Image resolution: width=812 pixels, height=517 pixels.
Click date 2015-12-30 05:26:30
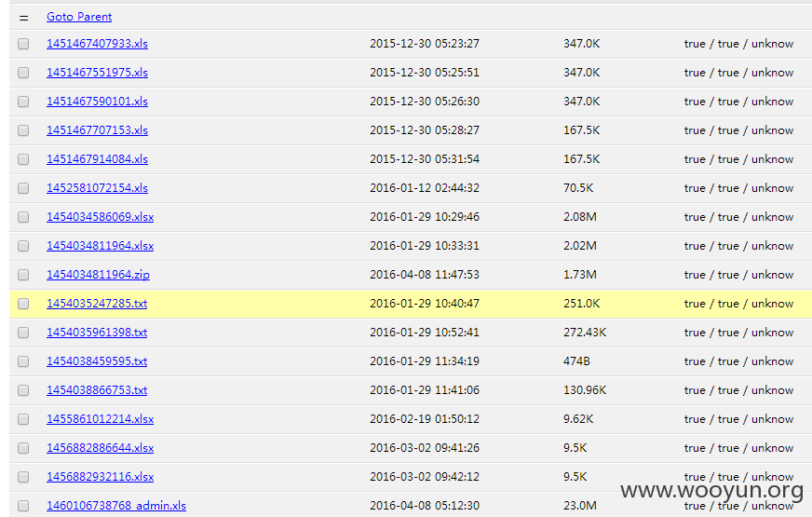tap(425, 102)
